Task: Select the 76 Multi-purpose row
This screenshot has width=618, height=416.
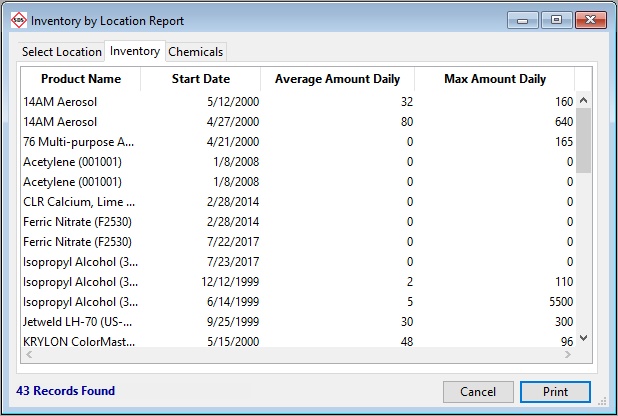Action: coord(78,142)
